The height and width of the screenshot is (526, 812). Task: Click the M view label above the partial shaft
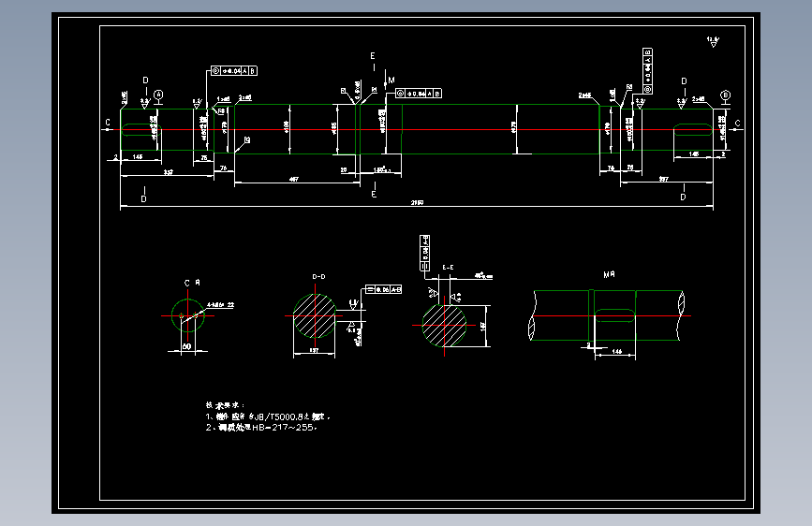click(x=609, y=274)
